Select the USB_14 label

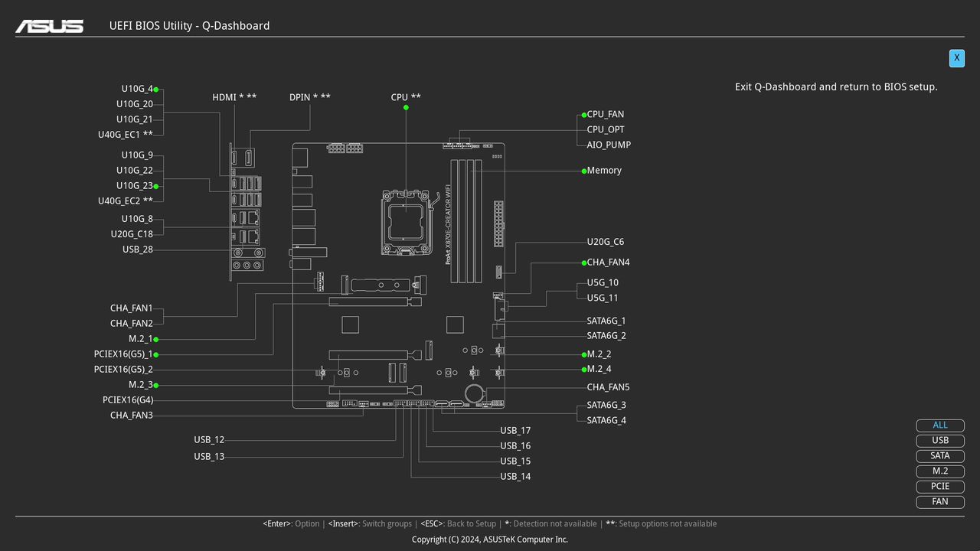515,477
